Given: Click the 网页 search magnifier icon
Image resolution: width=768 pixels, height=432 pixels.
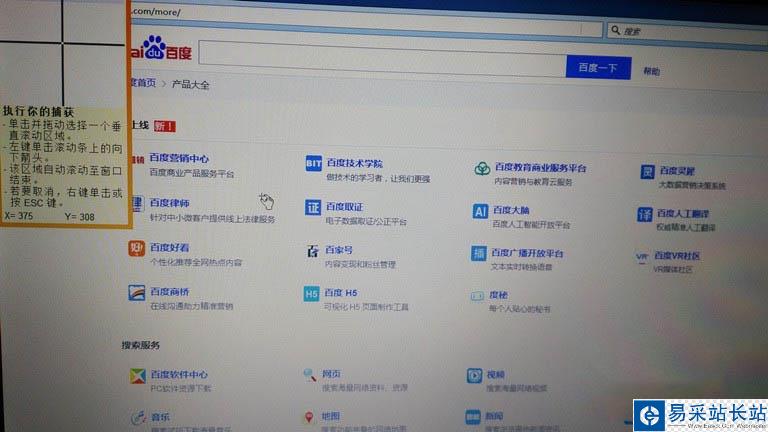Looking at the screenshot, I should coord(310,375).
